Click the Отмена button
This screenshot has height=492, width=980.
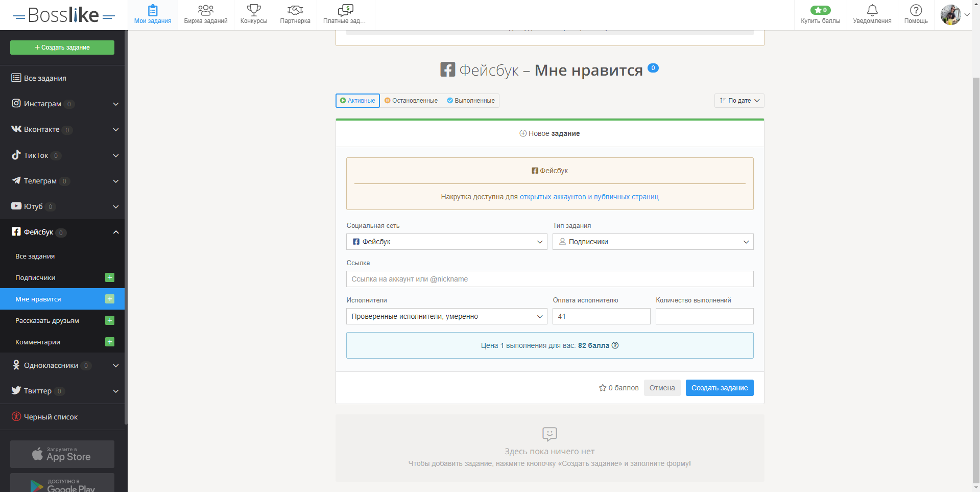(x=662, y=388)
